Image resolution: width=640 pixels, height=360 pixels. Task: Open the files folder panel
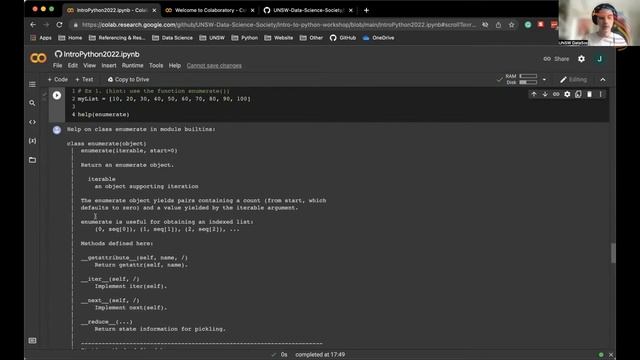[x=32, y=160]
